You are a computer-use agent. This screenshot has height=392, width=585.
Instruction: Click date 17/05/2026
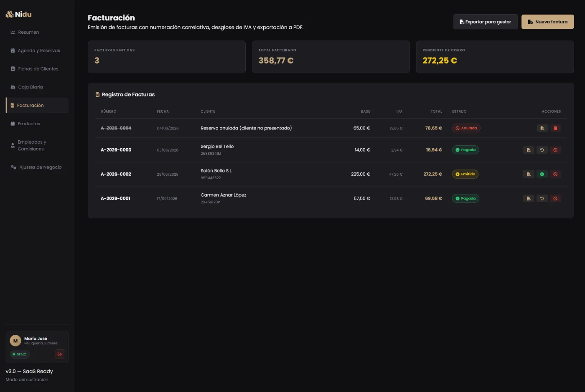click(167, 198)
